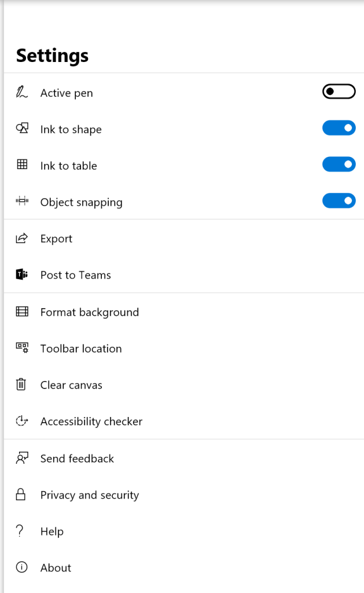Disable the Ink to table switch
The image size is (364, 593).
339,164
